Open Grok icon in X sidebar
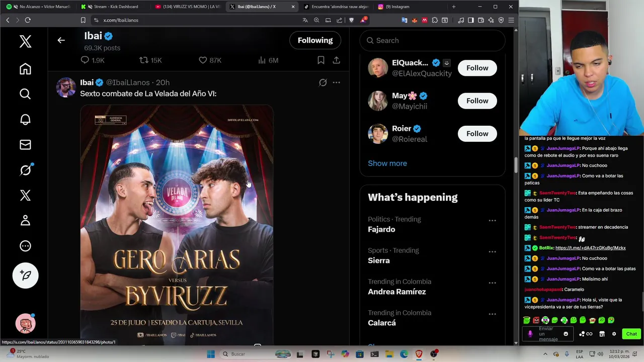Screen dimensions: 644x362 [x=25, y=170]
